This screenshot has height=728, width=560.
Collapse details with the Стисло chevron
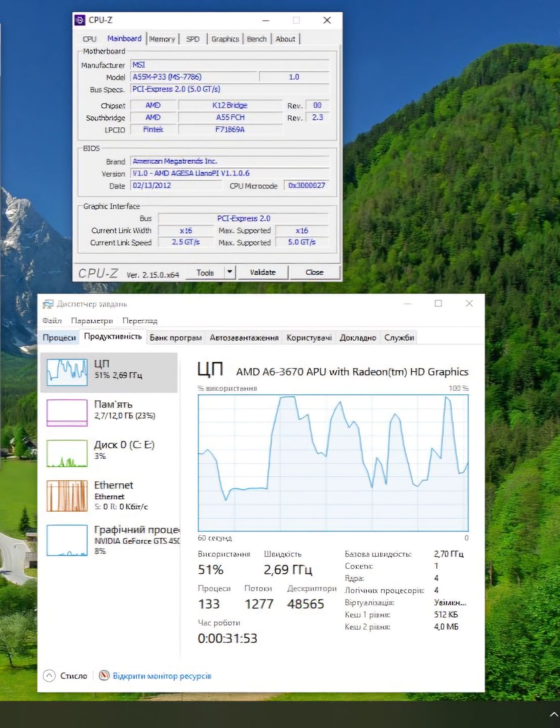click(x=49, y=675)
